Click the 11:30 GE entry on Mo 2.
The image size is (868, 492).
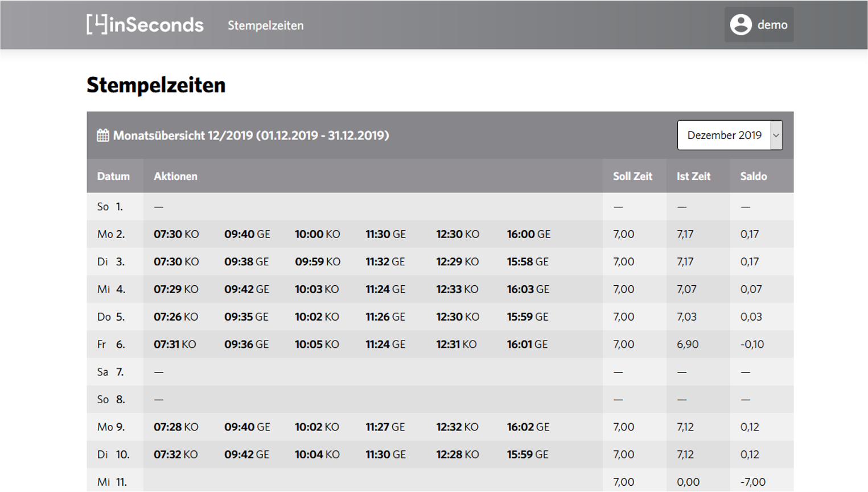tap(385, 234)
